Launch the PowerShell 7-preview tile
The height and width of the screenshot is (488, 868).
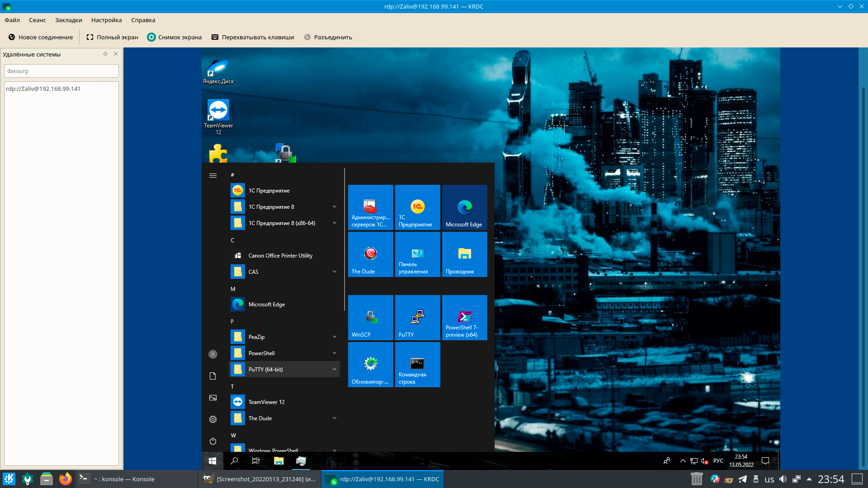coord(464,317)
